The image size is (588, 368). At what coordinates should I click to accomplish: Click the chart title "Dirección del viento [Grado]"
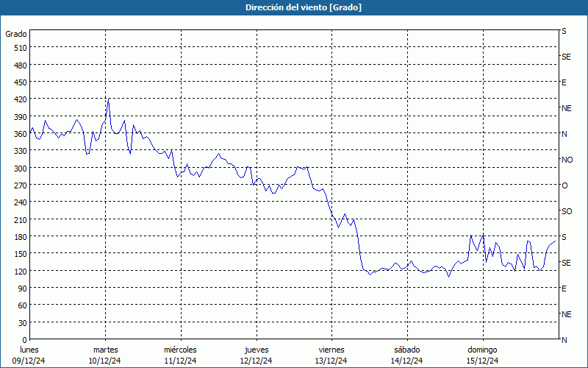[x=304, y=7]
